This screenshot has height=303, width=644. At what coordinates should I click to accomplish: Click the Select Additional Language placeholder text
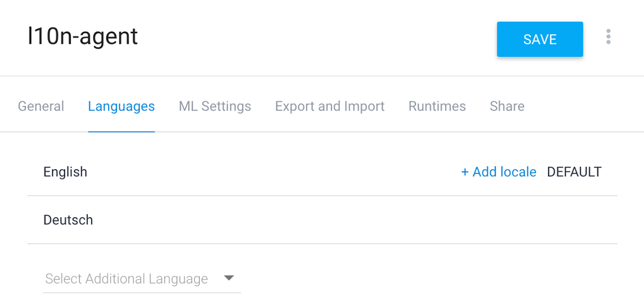pyautogui.click(x=127, y=279)
